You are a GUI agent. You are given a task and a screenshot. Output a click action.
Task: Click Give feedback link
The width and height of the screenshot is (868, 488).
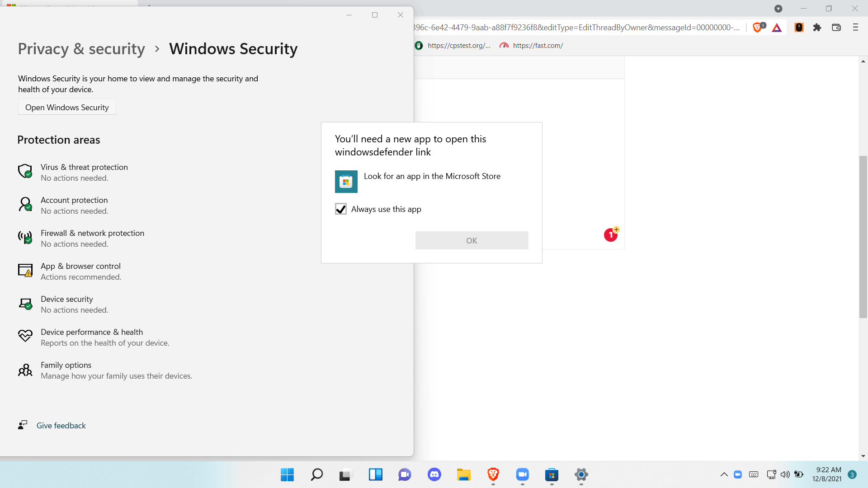tap(61, 426)
